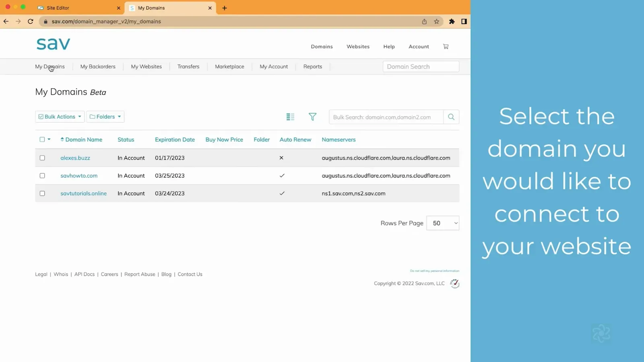The image size is (644, 362).
Task: Bookmark page with star icon
Action: [436, 22]
